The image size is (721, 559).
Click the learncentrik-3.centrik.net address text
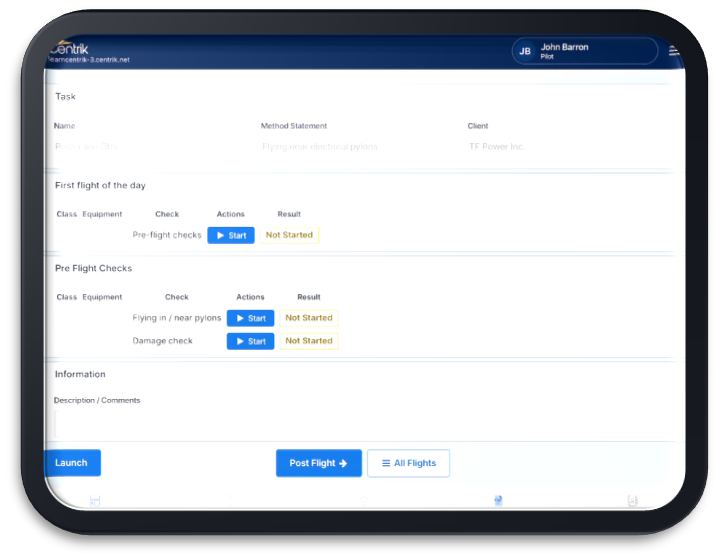(x=89, y=60)
